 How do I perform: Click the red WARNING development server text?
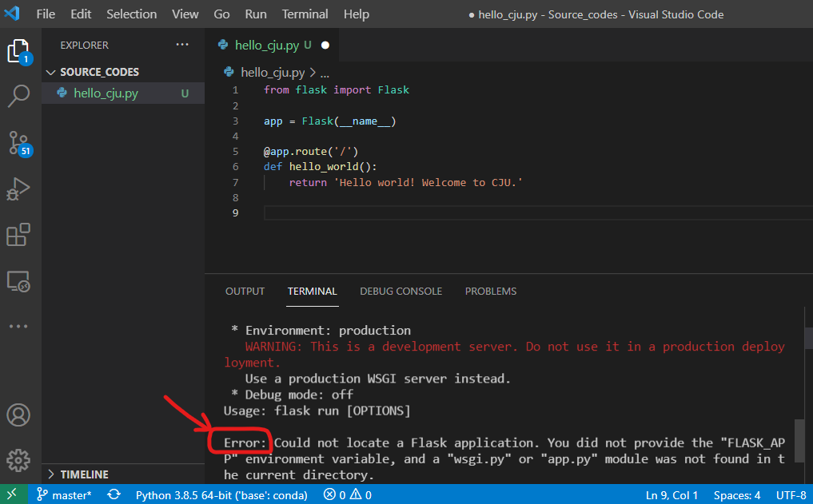(504, 355)
